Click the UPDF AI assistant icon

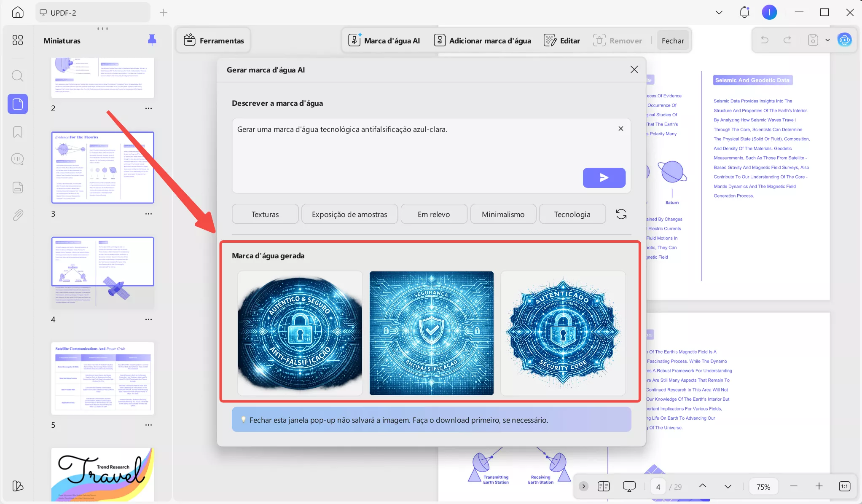[844, 40]
